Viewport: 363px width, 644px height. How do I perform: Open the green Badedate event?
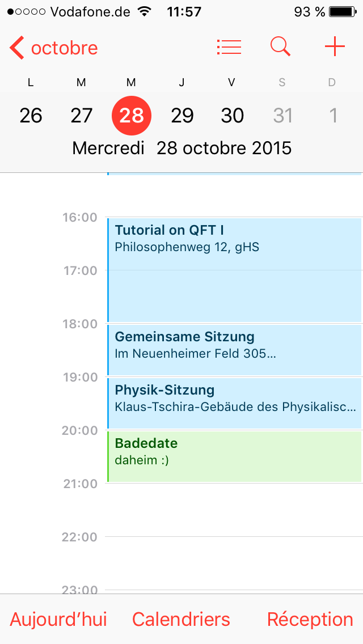coord(234,456)
